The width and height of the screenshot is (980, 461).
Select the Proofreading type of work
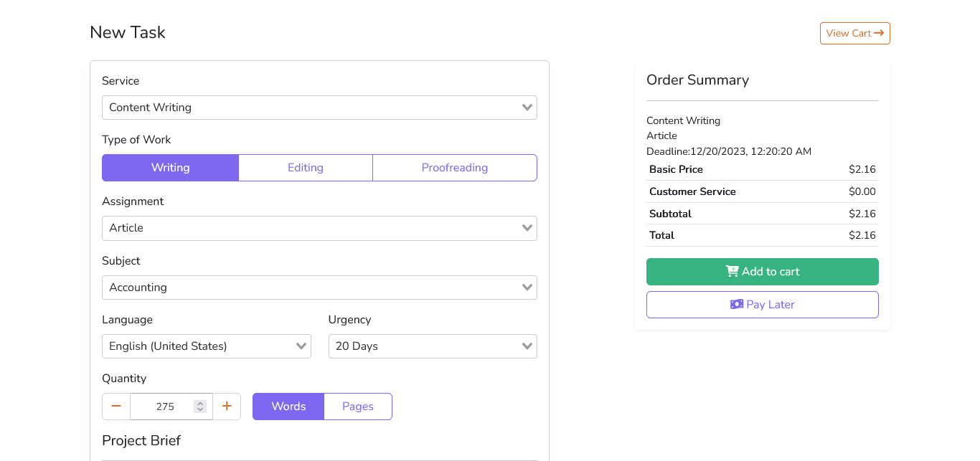pos(454,168)
